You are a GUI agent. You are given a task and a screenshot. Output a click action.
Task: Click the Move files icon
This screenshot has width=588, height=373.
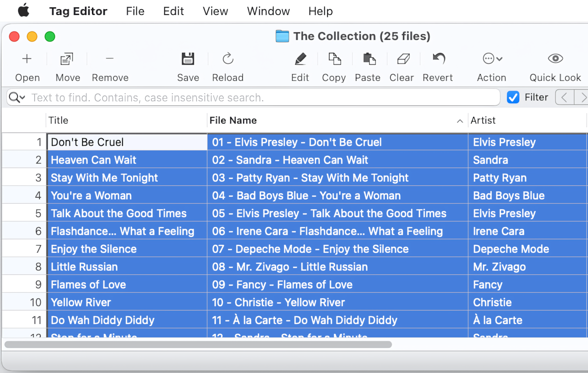(67, 59)
